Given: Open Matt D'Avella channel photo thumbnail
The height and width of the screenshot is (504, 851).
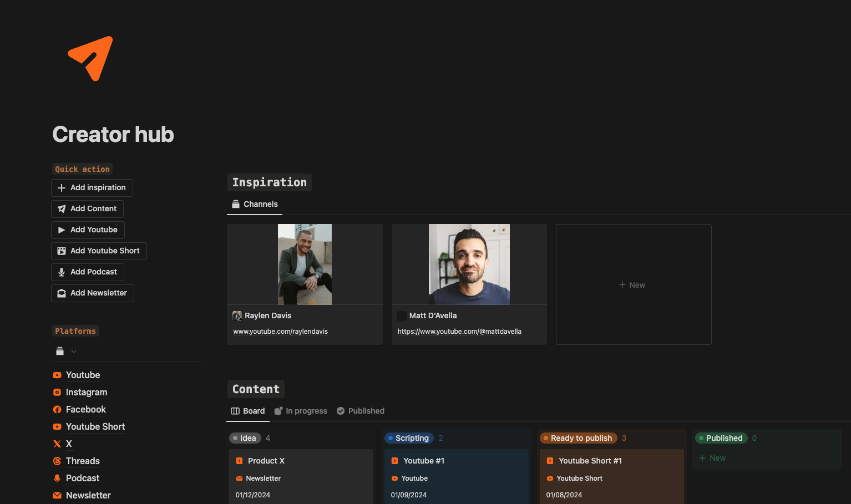Looking at the screenshot, I should coord(469,264).
